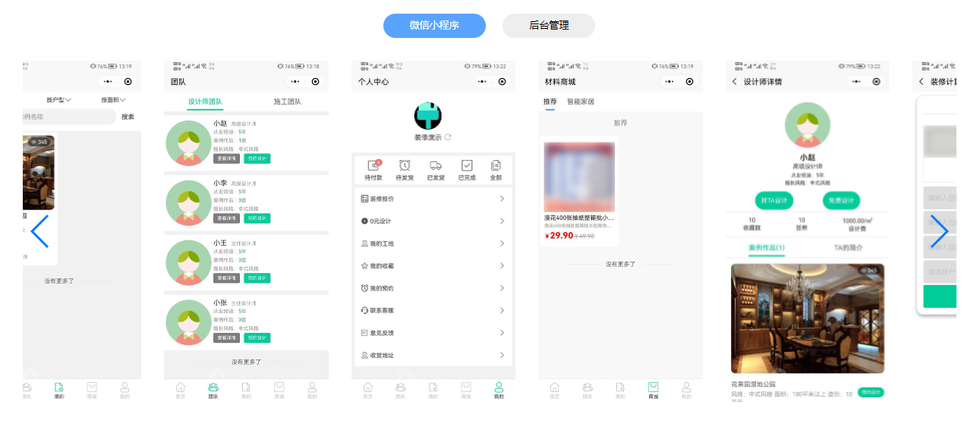This screenshot has height=430, width=980.
Task: Select 智能家居 tab in 材料商城
Action: pyautogui.click(x=581, y=101)
